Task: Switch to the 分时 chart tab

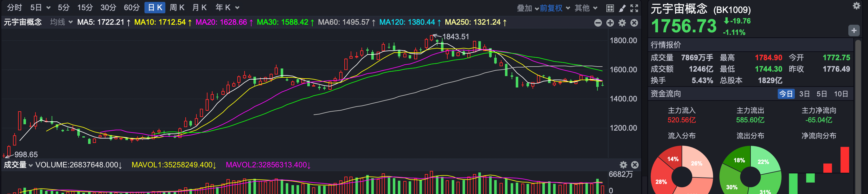Action: coord(15,7)
